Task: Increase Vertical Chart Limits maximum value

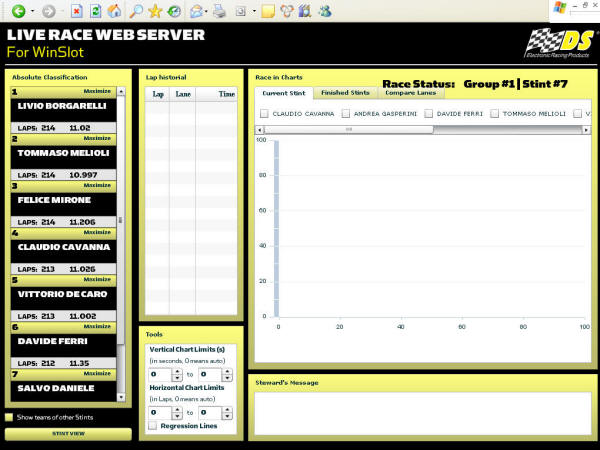Action: click(227, 371)
